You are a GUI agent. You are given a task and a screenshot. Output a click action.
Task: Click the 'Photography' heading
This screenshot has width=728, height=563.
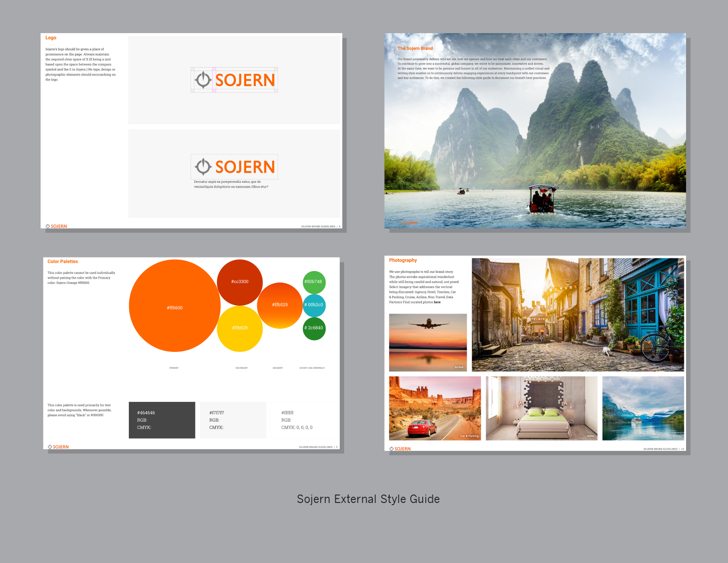(403, 260)
